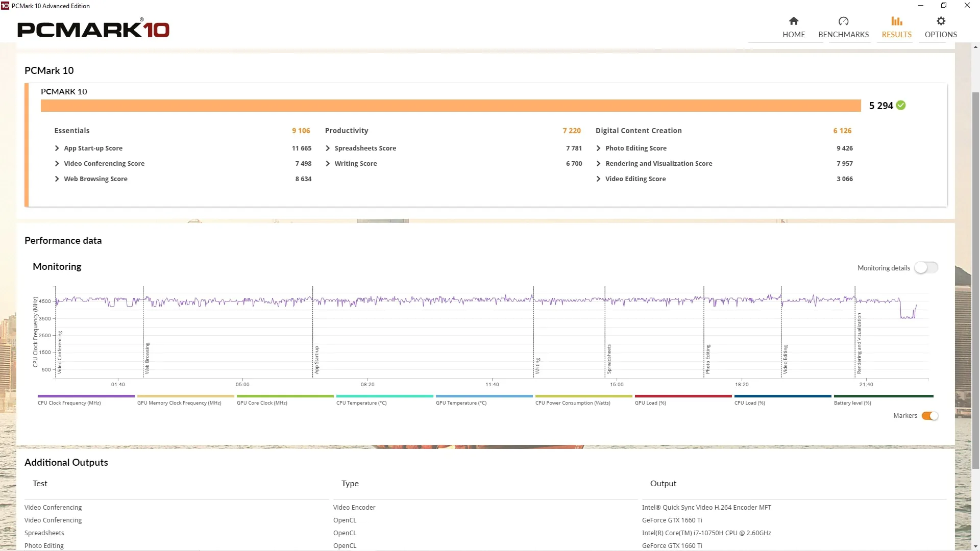Screen dimensions: 980x551
Task: Select the Results bar chart icon
Action: point(896,21)
